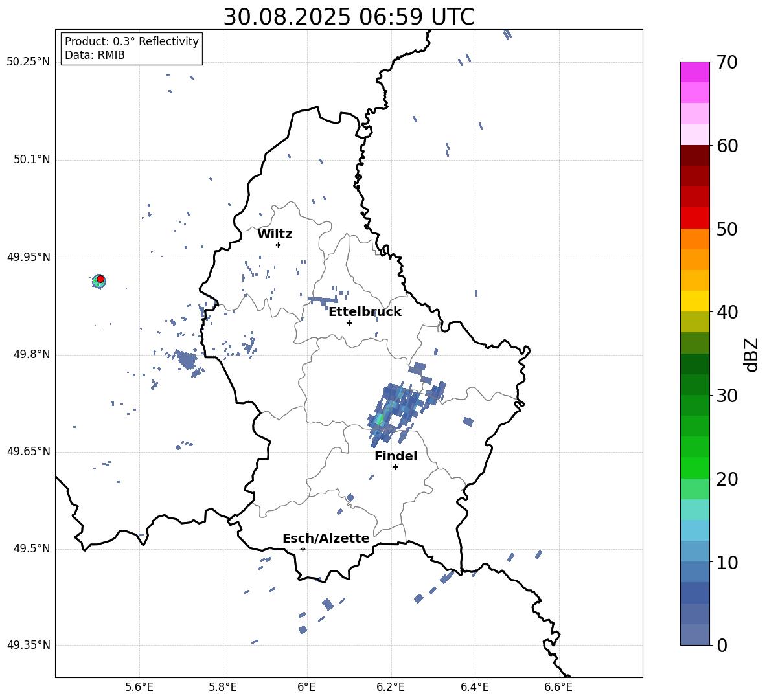Click the cross marker below Esch/Alzette

coord(303,549)
